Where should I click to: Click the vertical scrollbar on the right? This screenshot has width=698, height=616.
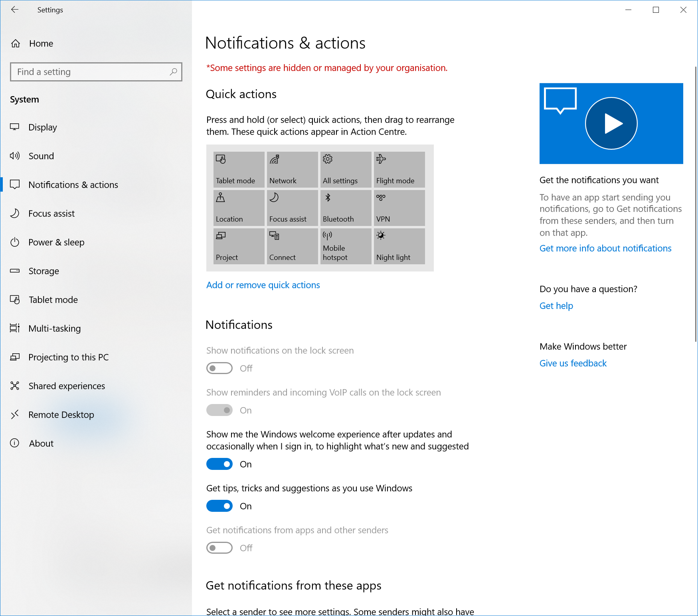click(696, 204)
